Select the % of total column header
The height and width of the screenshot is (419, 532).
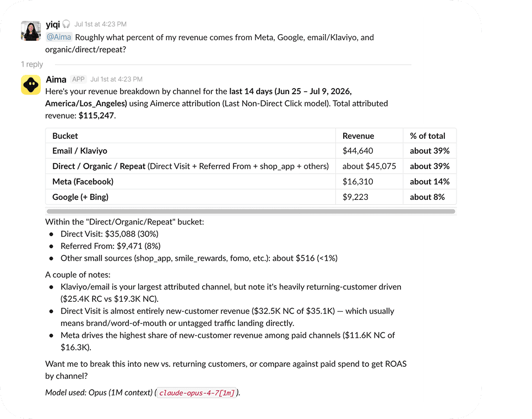[427, 135]
